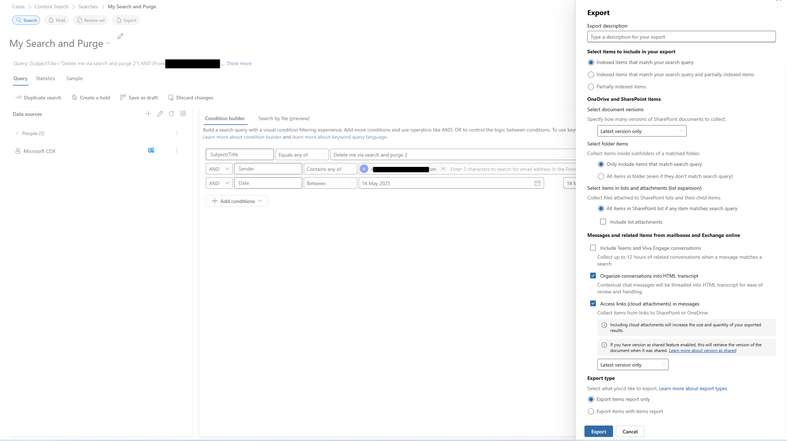Remove the sender email chip
The image size is (787, 441).
tap(443, 169)
